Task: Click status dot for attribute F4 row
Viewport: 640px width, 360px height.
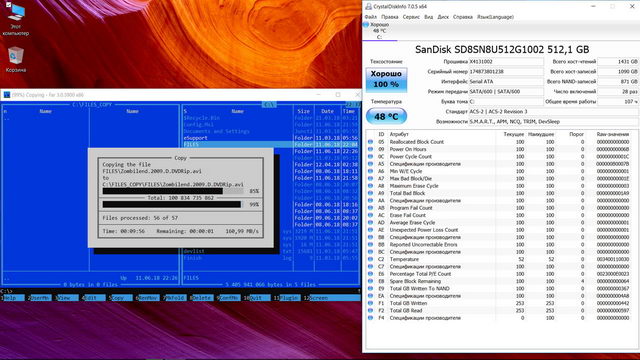Action: 370,318
